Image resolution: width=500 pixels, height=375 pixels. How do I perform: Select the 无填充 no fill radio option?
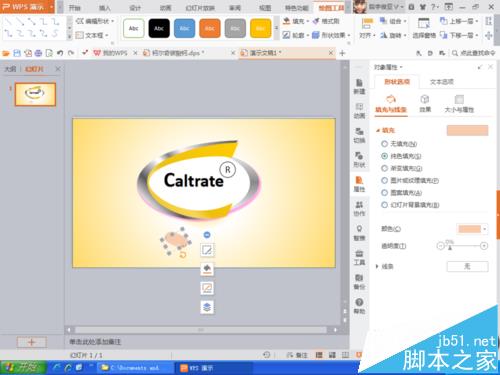click(384, 144)
